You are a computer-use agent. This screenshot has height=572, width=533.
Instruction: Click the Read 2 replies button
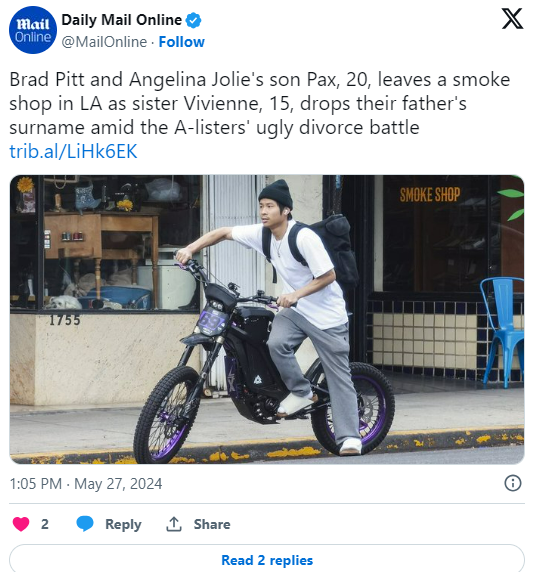pyautogui.click(x=267, y=559)
